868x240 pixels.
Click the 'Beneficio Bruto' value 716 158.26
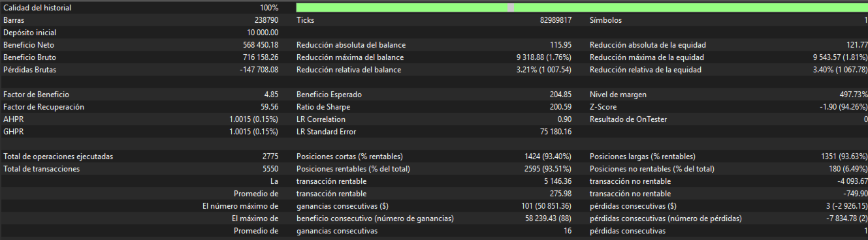(x=261, y=57)
